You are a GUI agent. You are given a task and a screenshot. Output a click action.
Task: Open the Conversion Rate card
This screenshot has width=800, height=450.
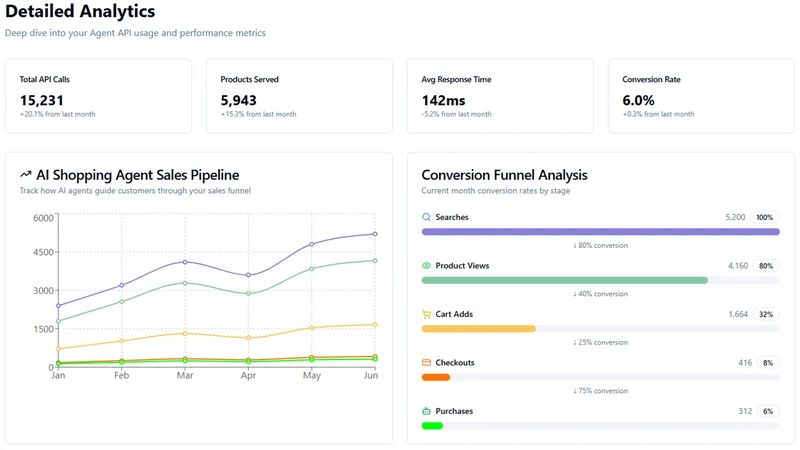pyautogui.click(x=702, y=96)
